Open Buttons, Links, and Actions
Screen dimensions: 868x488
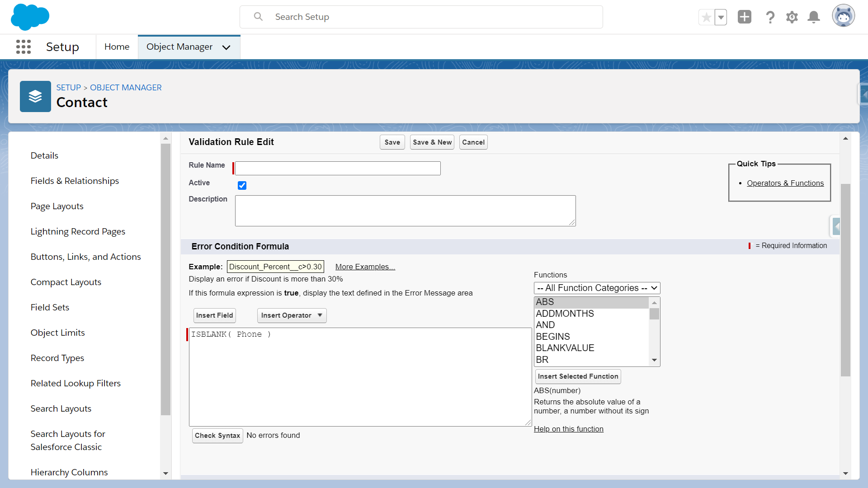point(85,257)
